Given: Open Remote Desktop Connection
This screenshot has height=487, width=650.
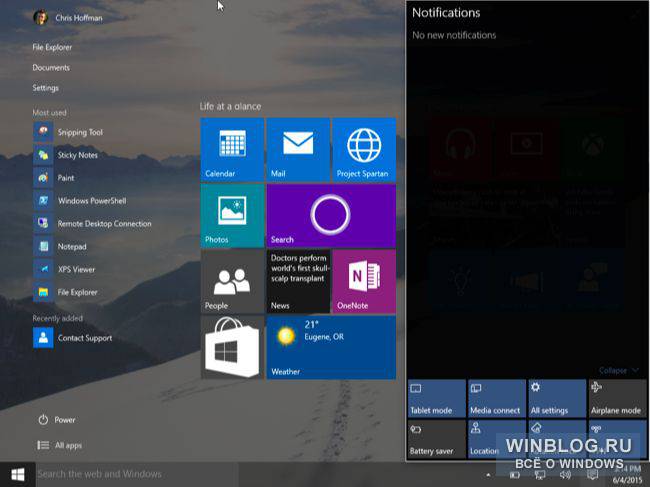Looking at the screenshot, I should tap(92, 223).
